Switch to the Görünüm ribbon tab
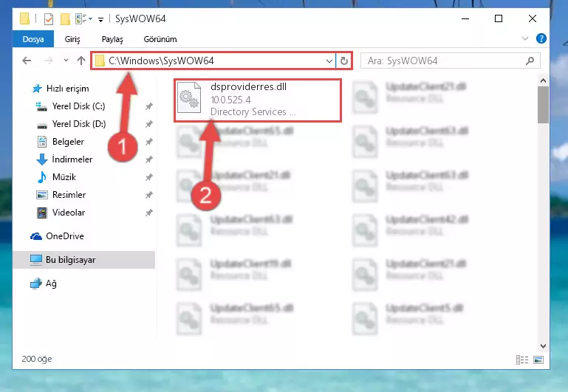568x392 pixels. 160,39
